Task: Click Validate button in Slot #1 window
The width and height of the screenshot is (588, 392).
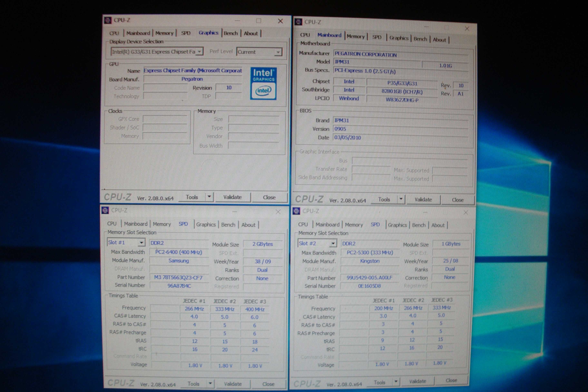Action: [x=233, y=384]
